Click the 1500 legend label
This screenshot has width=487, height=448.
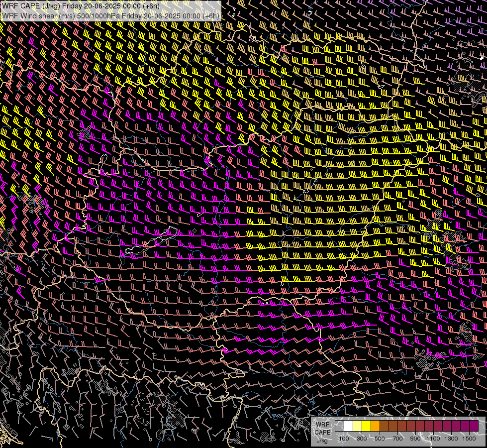469,439
